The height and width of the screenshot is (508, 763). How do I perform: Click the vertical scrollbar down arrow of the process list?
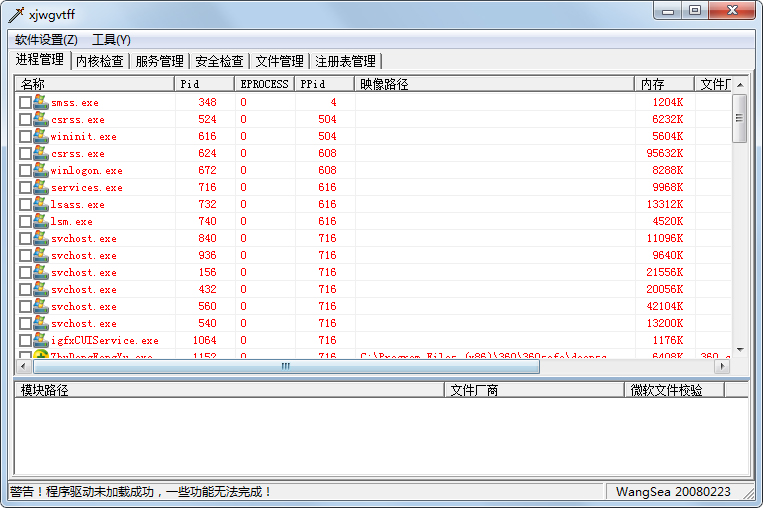point(740,351)
